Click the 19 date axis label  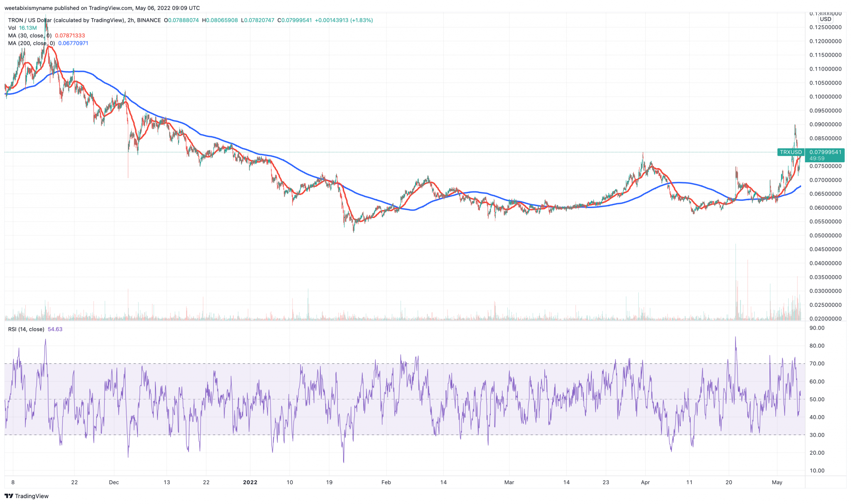coord(329,482)
